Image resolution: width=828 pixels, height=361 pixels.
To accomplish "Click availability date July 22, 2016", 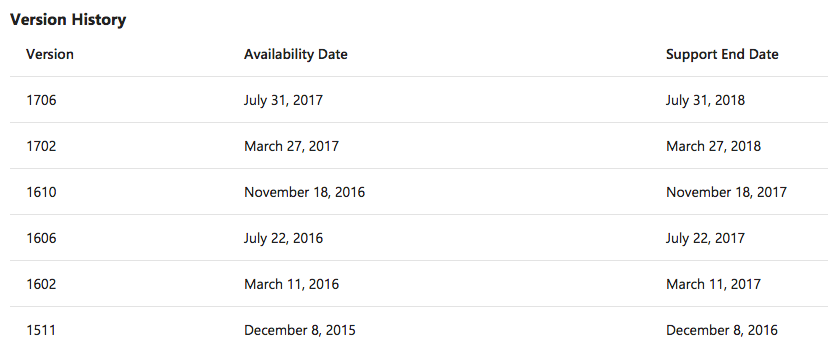I will (x=283, y=239).
